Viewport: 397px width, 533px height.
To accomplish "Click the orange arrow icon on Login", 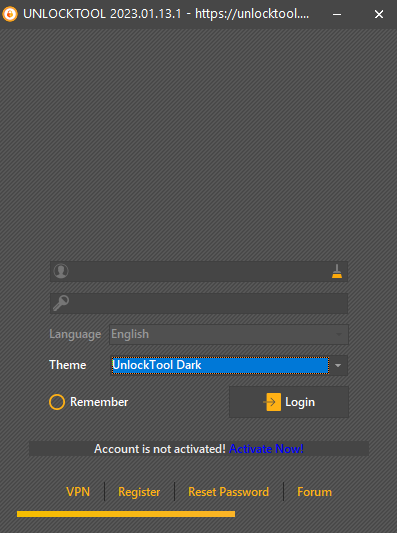I will tap(272, 402).
